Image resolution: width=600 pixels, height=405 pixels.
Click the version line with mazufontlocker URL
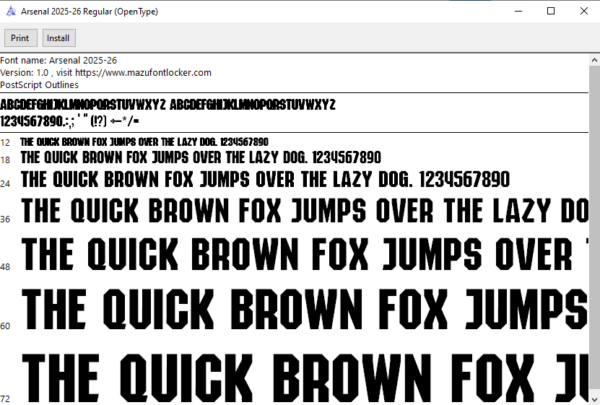coord(106,73)
